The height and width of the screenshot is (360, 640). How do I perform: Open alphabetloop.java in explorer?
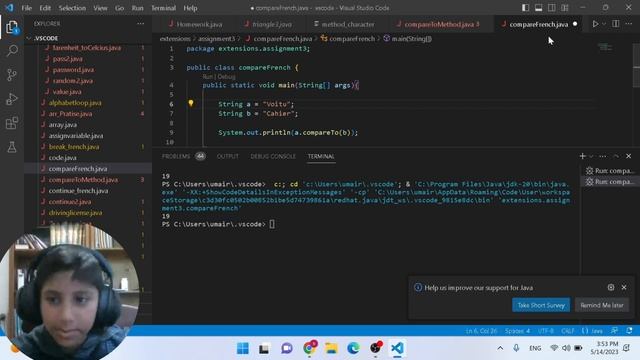pyautogui.click(x=75, y=103)
